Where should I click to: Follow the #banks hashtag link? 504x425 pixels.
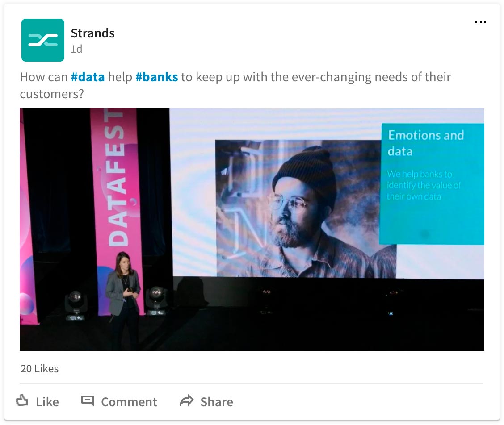pyautogui.click(x=156, y=77)
